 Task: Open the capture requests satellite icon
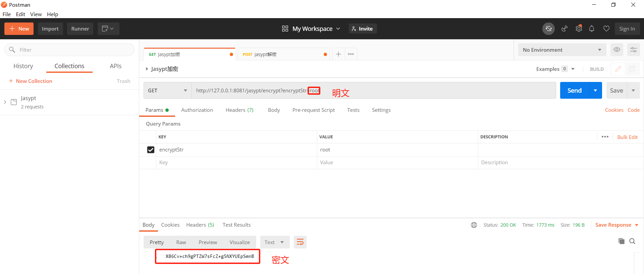[x=565, y=29]
